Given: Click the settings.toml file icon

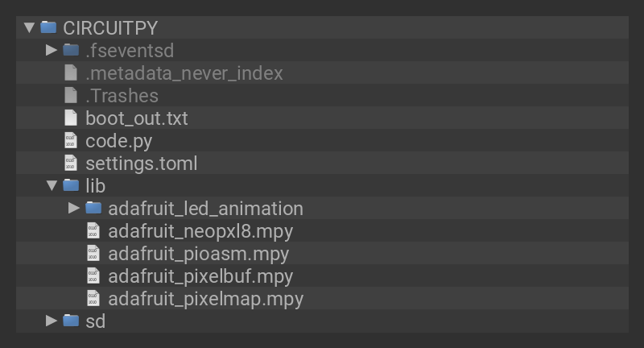Looking at the screenshot, I should click(x=71, y=163).
